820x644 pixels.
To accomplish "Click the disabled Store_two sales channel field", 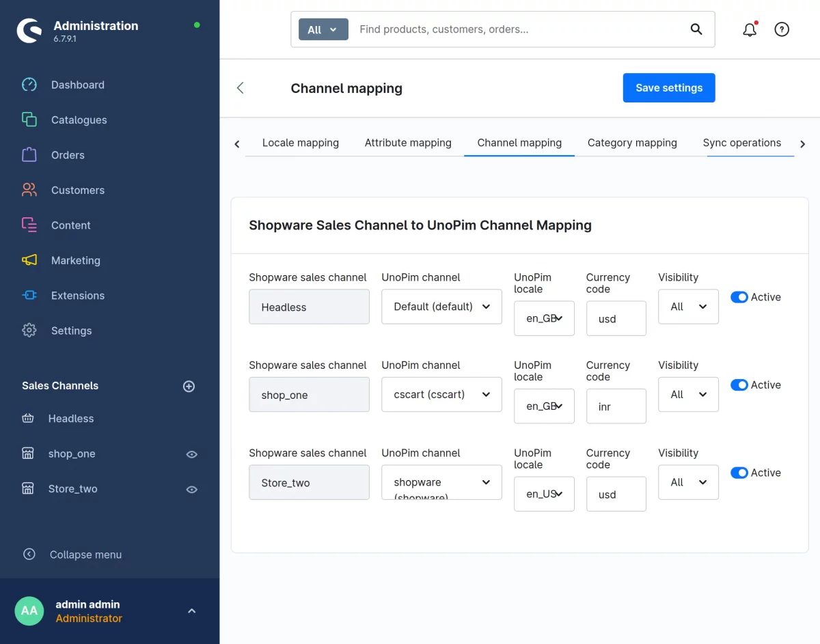I will click(x=309, y=482).
